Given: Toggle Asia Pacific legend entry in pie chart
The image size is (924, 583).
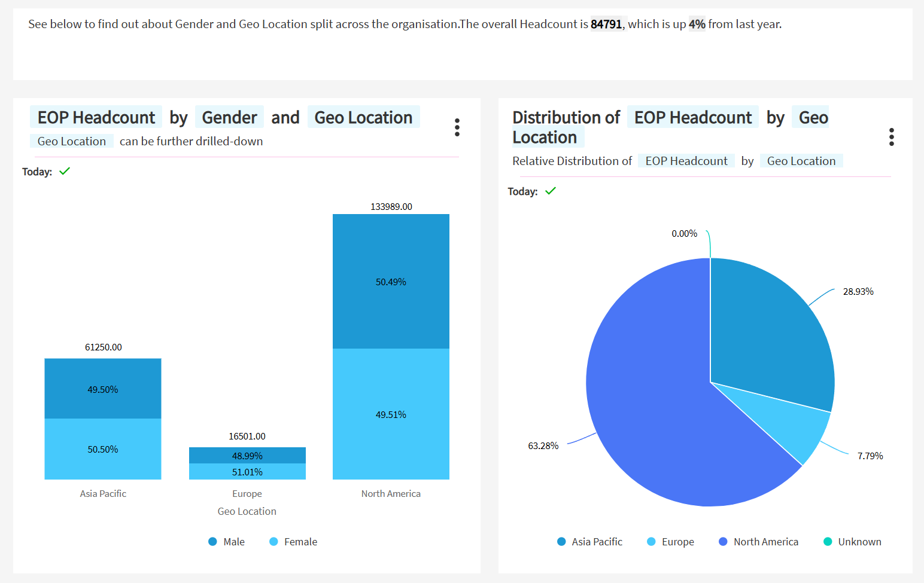Looking at the screenshot, I should pyautogui.click(x=589, y=542).
